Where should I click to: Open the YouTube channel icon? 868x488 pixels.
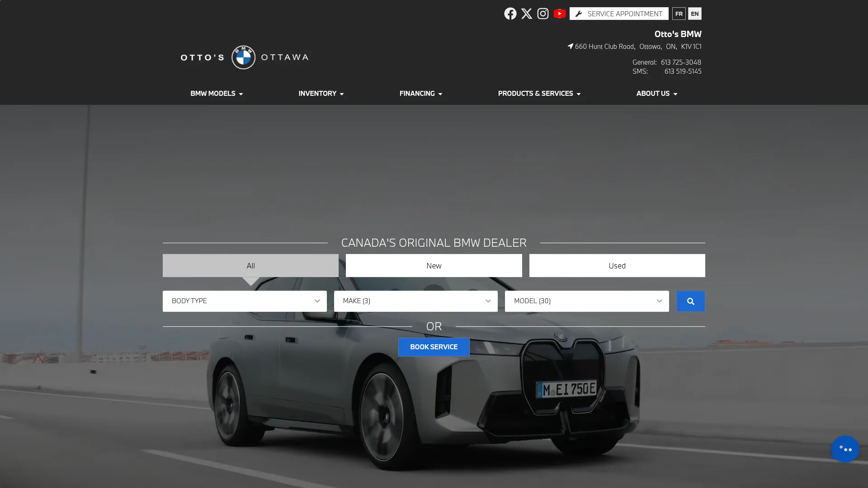tap(560, 14)
